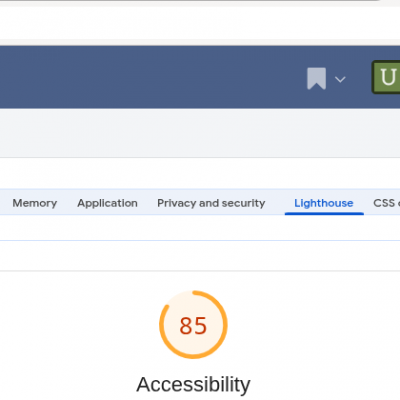Open the partially visible CSS tab
Image resolution: width=400 pixels, height=400 pixels.
click(x=386, y=203)
